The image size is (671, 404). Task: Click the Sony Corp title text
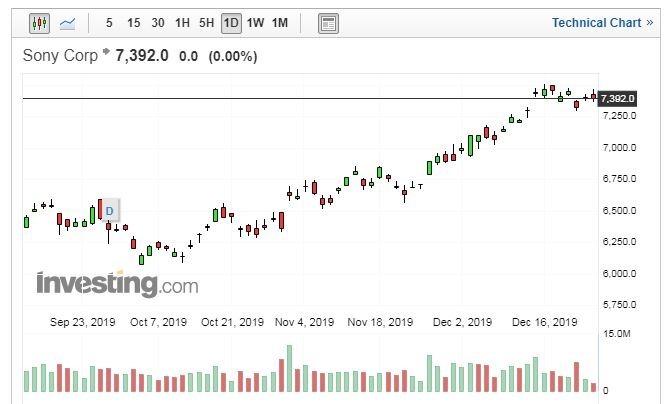(x=60, y=56)
